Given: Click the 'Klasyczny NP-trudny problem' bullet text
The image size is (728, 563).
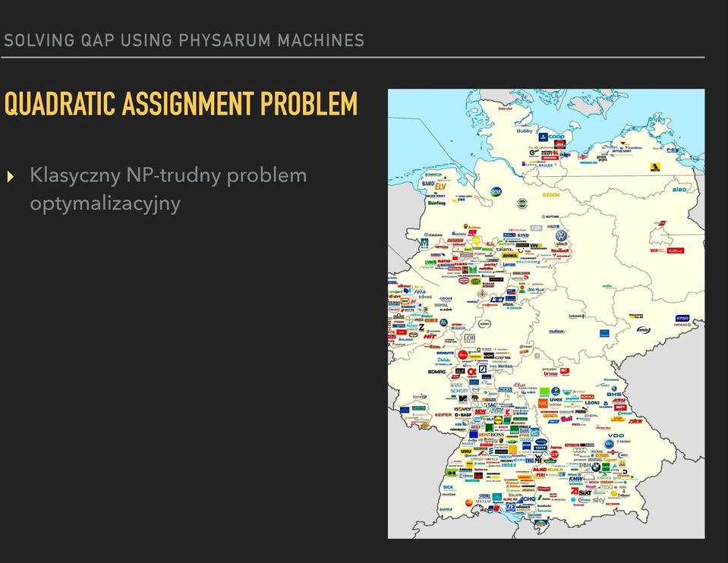Looking at the screenshot, I should (168, 175).
